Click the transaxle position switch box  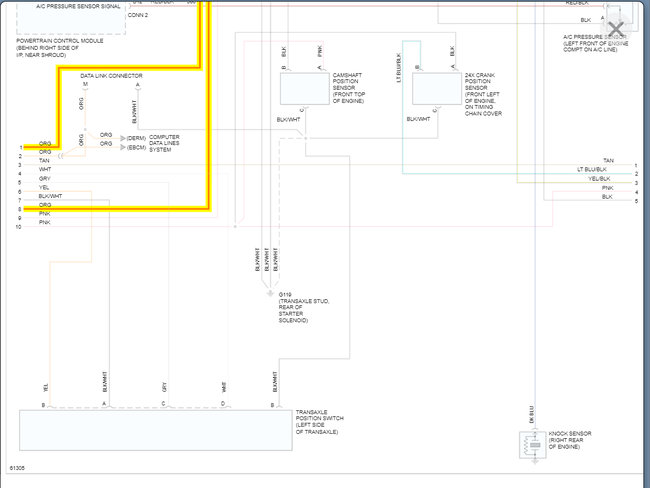coord(156,430)
